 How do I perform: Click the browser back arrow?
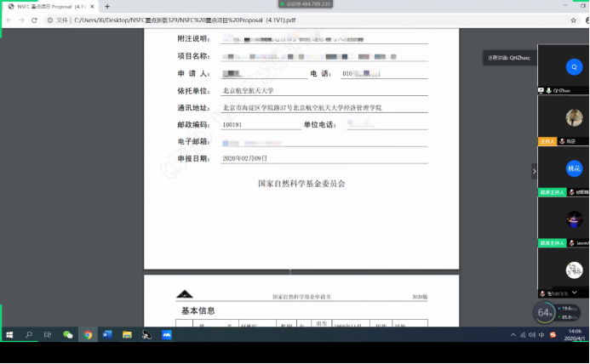tap(9, 20)
